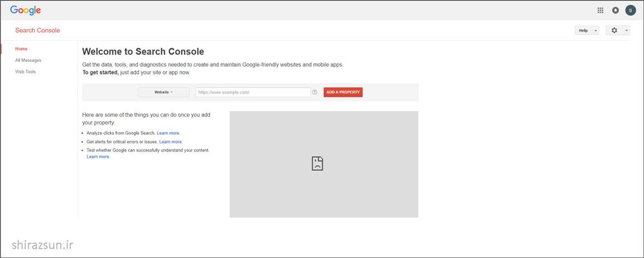Click the question mark help icon

click(x=315, y=92)
